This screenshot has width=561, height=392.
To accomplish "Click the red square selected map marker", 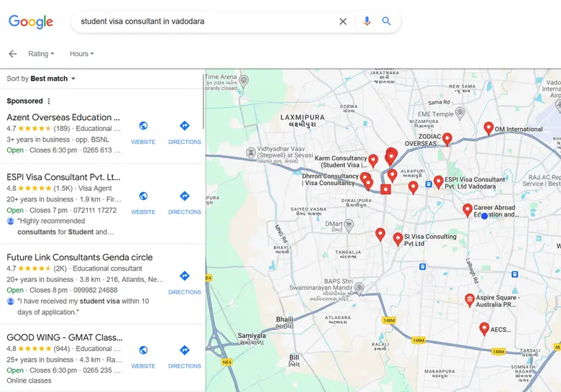I will click(x=386, y=189).
